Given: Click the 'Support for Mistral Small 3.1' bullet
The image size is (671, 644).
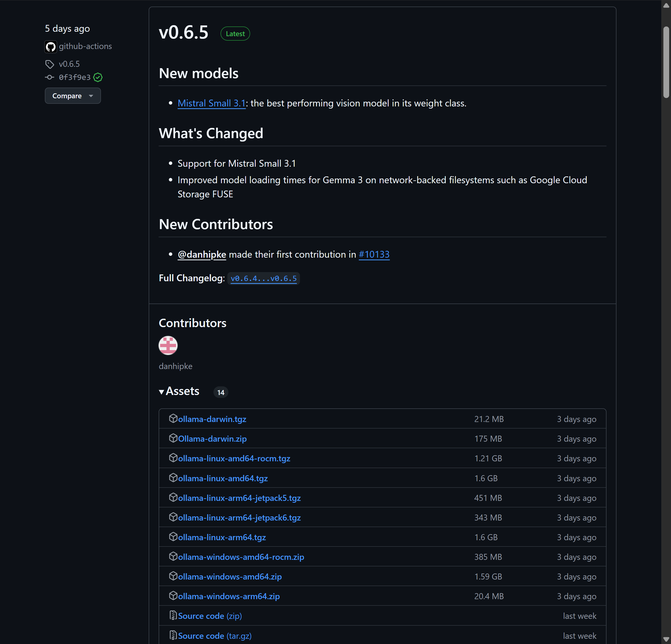Looking at the screenshot, I should click(x=237, y=164).
